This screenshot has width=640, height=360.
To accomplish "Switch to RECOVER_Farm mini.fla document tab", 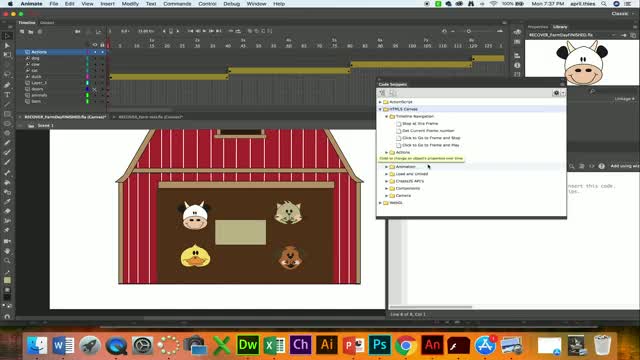I will (x=150, y=117).
